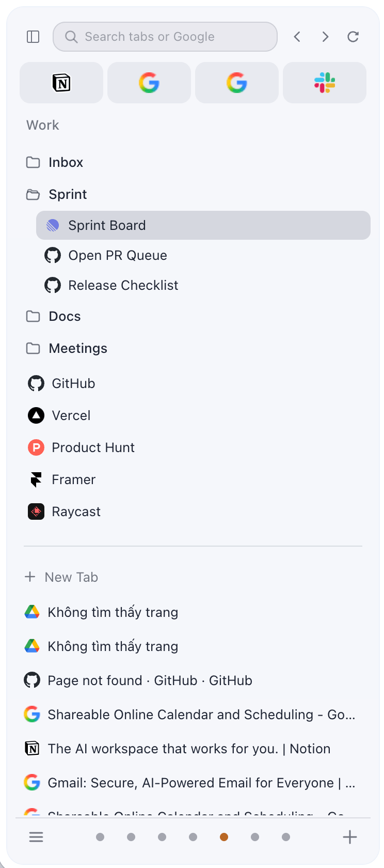
Task: Select the Sprint Board tab
Action: 203,225
